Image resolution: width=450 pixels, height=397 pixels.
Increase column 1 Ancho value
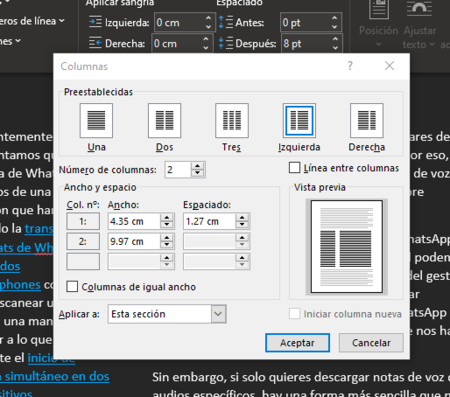[x=167, y=217]
